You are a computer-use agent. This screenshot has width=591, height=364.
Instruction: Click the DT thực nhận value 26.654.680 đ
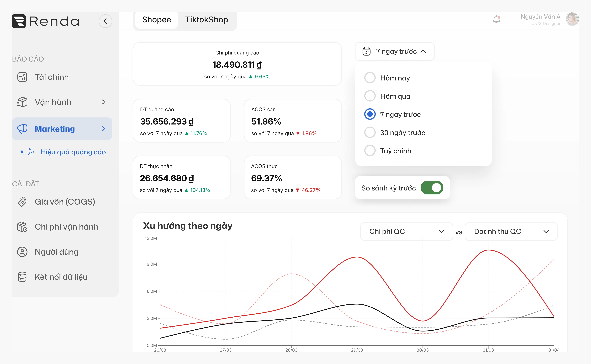click(167, 178)
